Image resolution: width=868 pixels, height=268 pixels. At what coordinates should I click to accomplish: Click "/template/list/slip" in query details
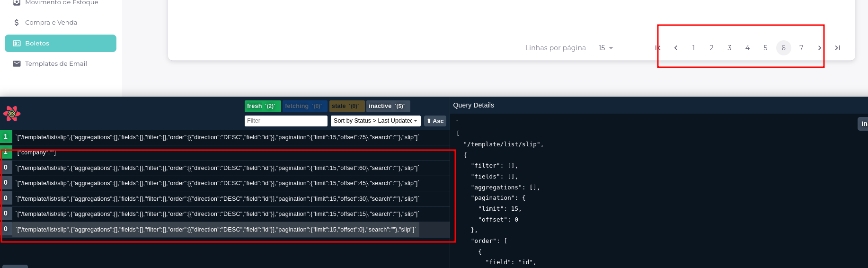point(503,144)
